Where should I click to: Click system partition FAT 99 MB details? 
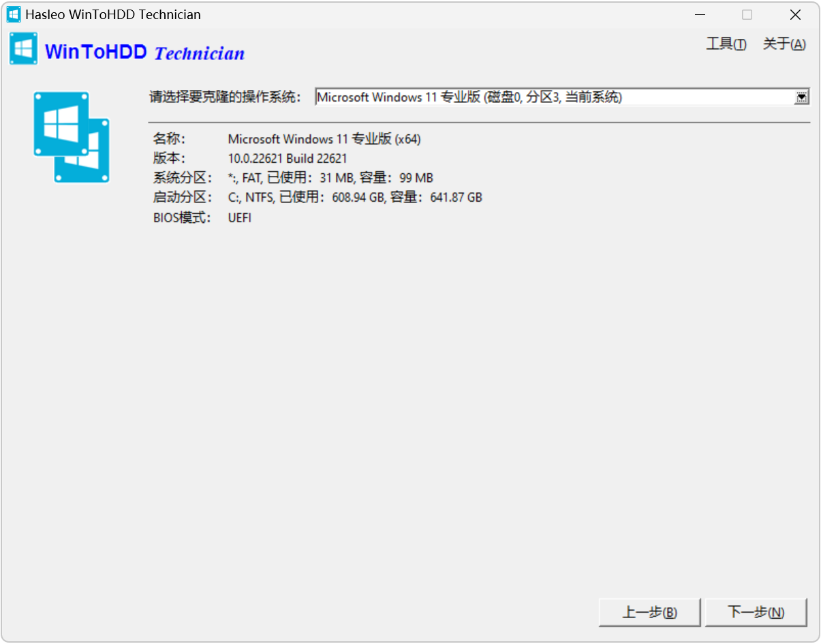(330, 179)
